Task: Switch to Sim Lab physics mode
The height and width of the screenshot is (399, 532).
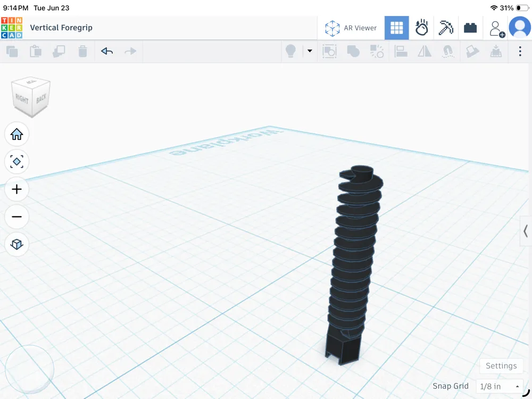Action: tap(422, 28)
